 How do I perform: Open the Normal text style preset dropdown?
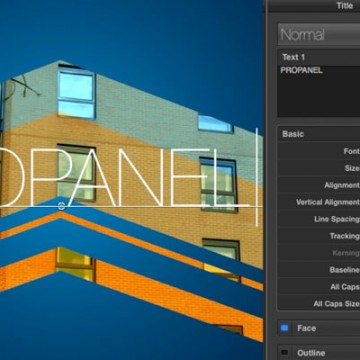pos(319,35)
